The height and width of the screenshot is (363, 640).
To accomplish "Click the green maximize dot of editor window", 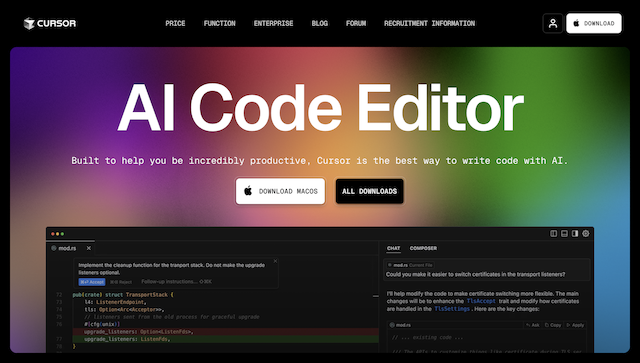I will click(x=62, y=234).
